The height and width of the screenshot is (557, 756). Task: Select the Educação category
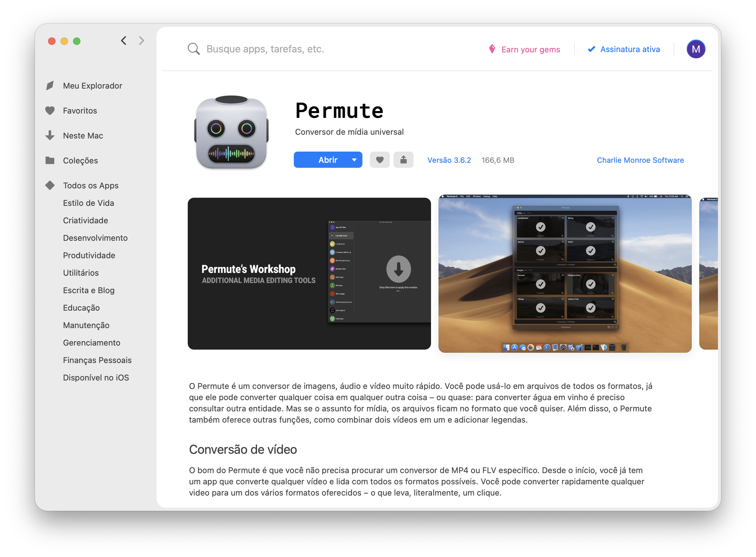81,308
